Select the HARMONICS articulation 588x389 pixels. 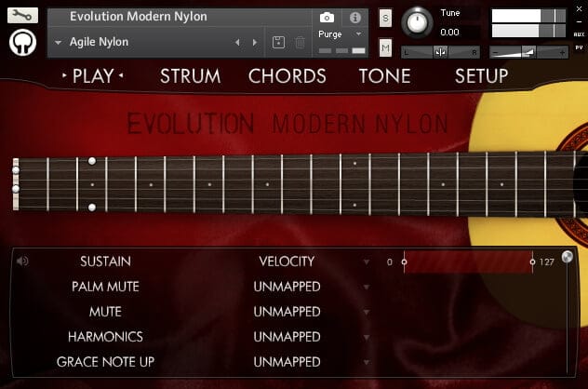pyautogui.click(x=105, y=337)
